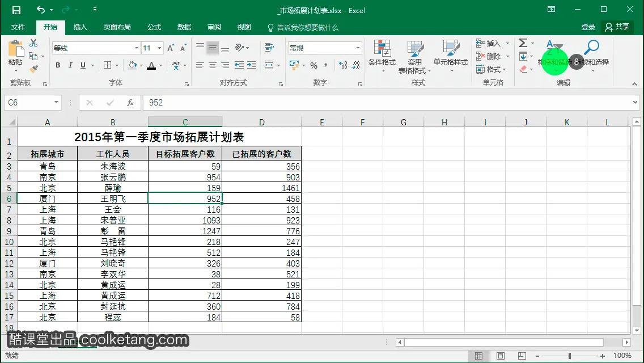Open the font size dropdown showing 11
This screenshot has height=363, width=644.
point(160,48)
